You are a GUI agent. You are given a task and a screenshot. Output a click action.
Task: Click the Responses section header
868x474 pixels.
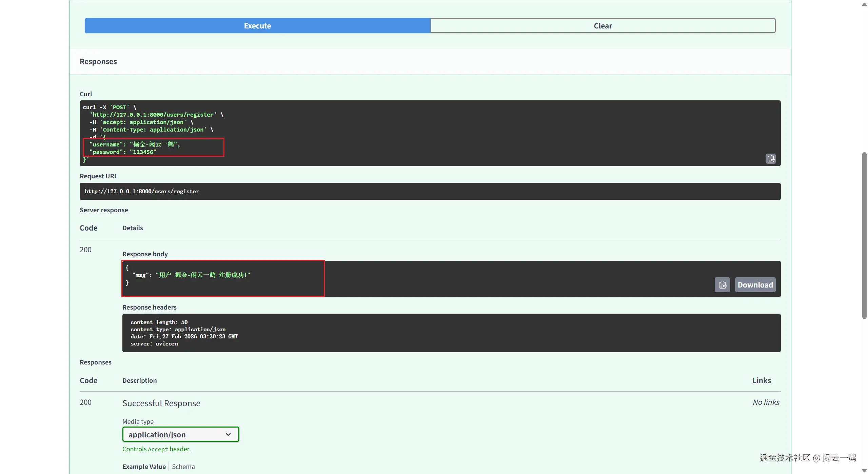(x=98, y=62)
